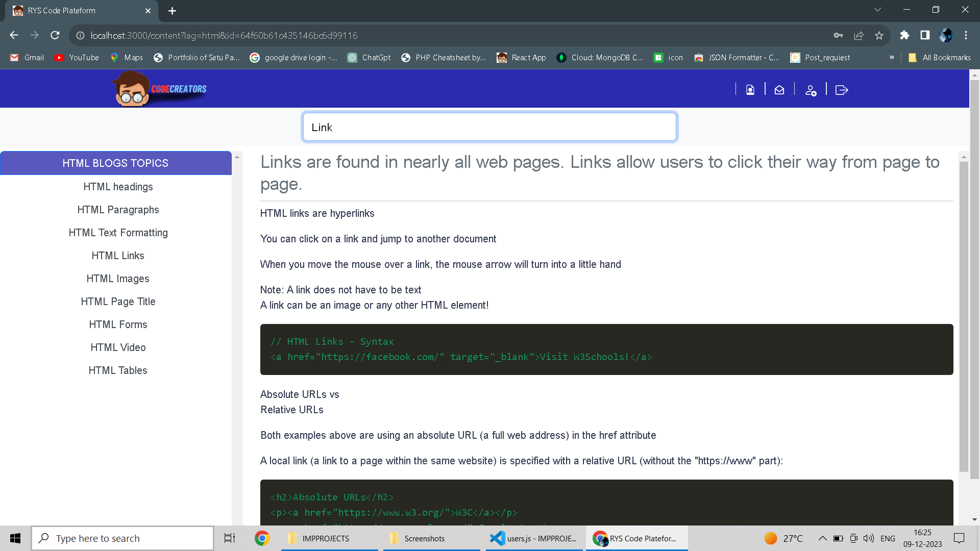Bookmark this page with star icon
Screen dimensions: 980x551
[x=879, y=35]
